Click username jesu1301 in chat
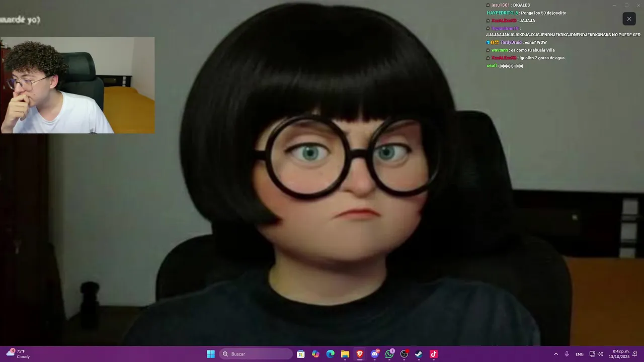Viewport: 644px width, 362px height. click(x=501, y=5)
